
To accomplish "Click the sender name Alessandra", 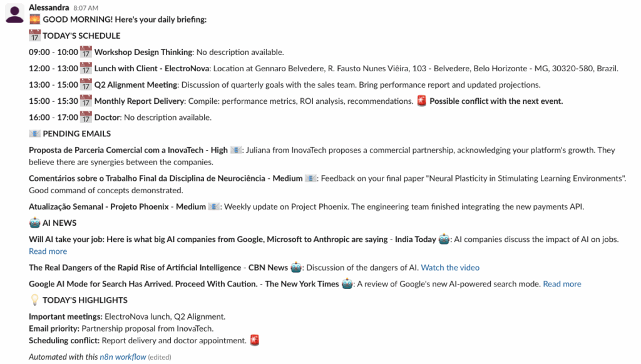I will click(x=48, y=8).
